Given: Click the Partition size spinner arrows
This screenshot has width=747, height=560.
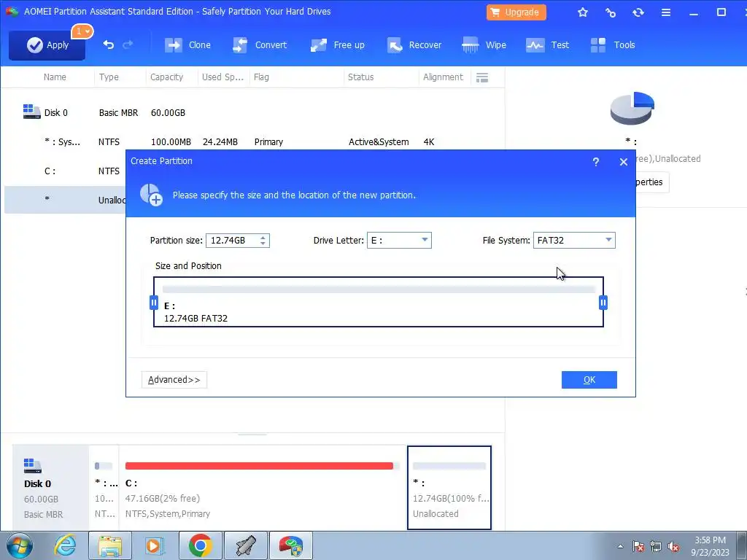Looking at the screenshot, I should coord(263,241).
